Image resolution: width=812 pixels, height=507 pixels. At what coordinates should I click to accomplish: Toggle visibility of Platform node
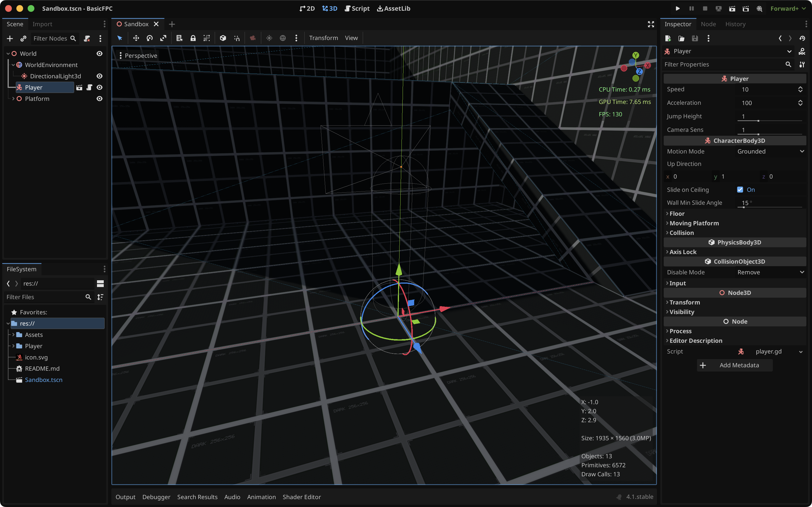pos(99,98)
